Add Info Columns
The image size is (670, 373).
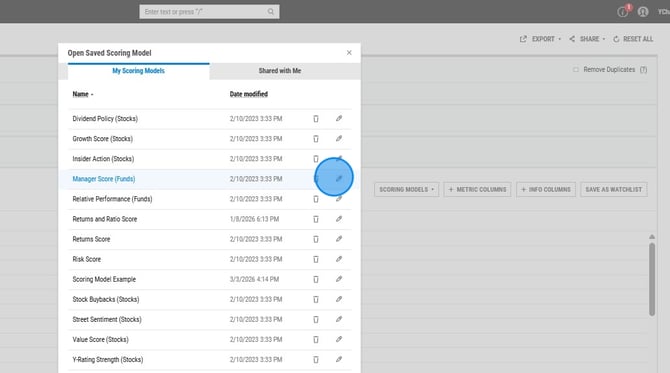coord(546,189)
